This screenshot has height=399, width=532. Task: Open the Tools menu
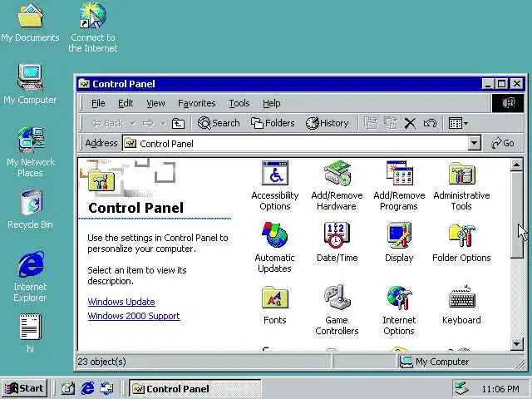coord(239,103)
